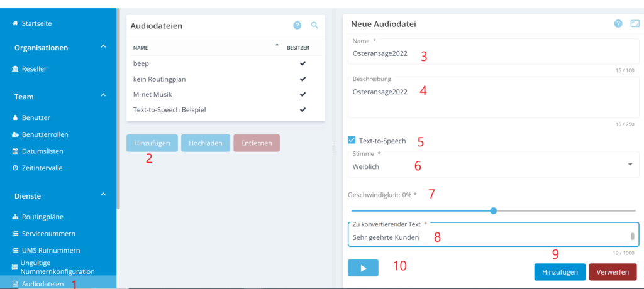
Task: Click help icon in Audiodateien panel
Action: click(x=297, y=25)
